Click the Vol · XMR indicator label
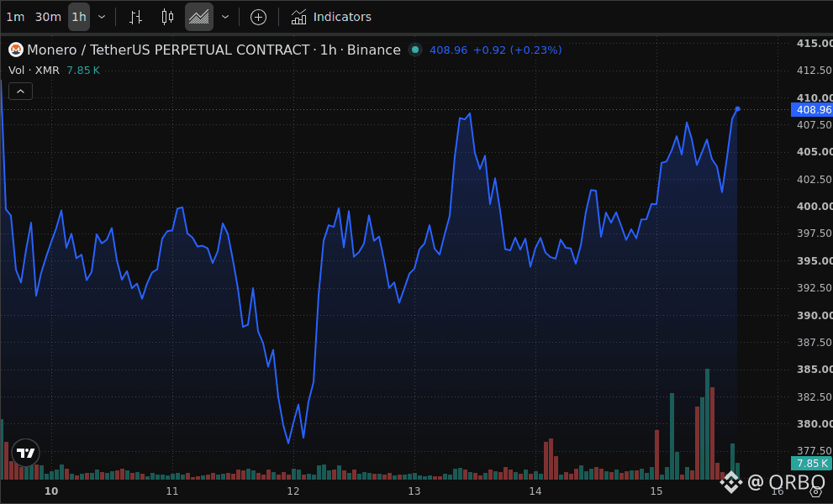833x504 pixels. pos(34,70)
